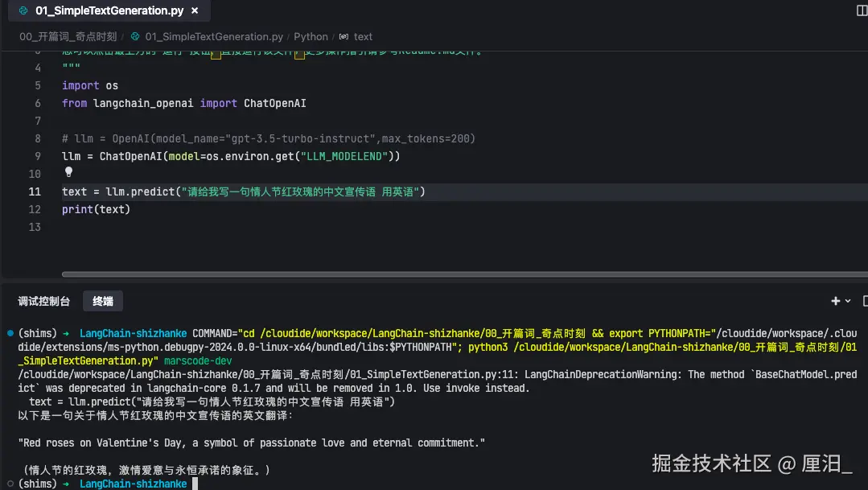Viewport: 868px width, 490px height.
Task: Click the print(text) statement in the editor
Action: click(x=97, y=209)
